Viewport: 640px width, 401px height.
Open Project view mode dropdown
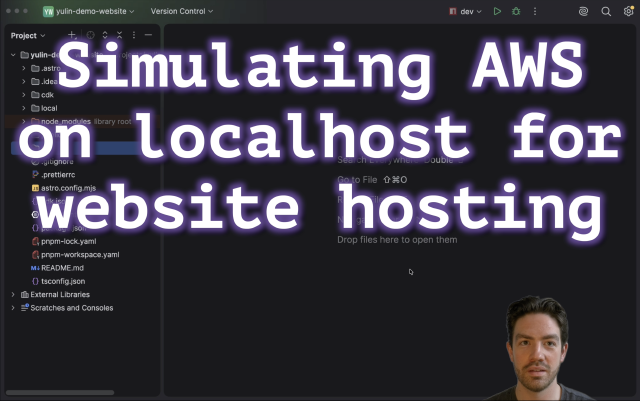point(28,36)
